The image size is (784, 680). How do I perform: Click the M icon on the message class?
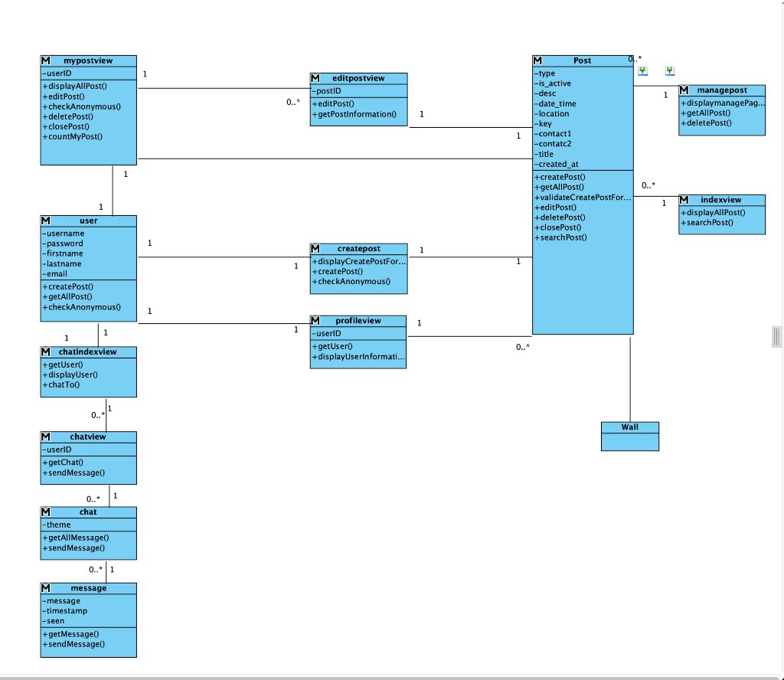(44, 587)
